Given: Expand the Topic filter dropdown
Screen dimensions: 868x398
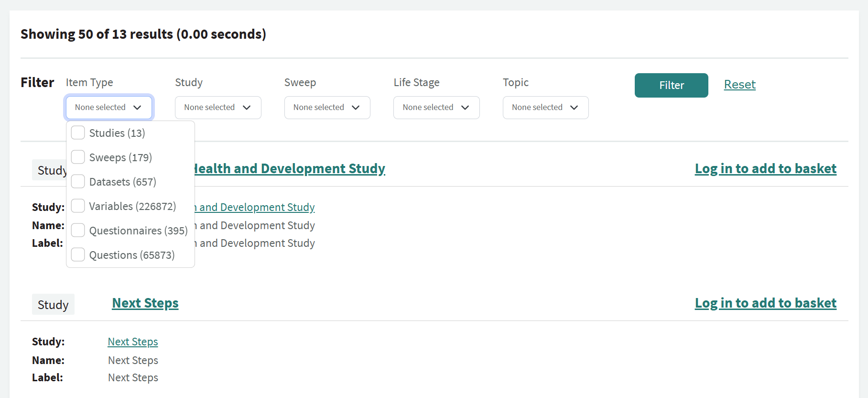Looking at the screenshot, I should point(545,108).
